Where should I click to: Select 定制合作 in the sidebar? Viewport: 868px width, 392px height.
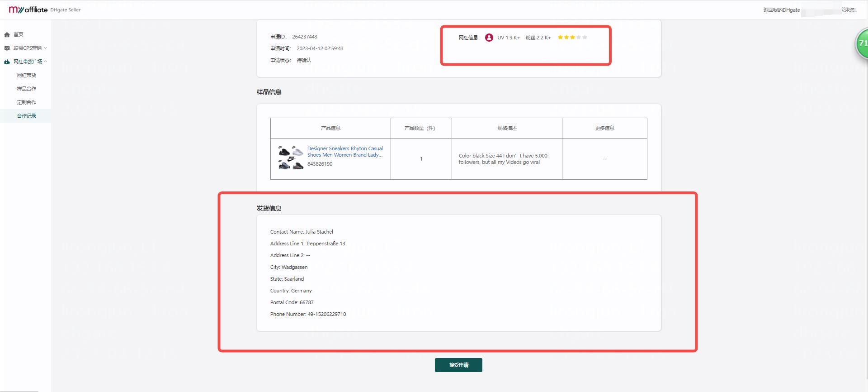coord(27,102)
